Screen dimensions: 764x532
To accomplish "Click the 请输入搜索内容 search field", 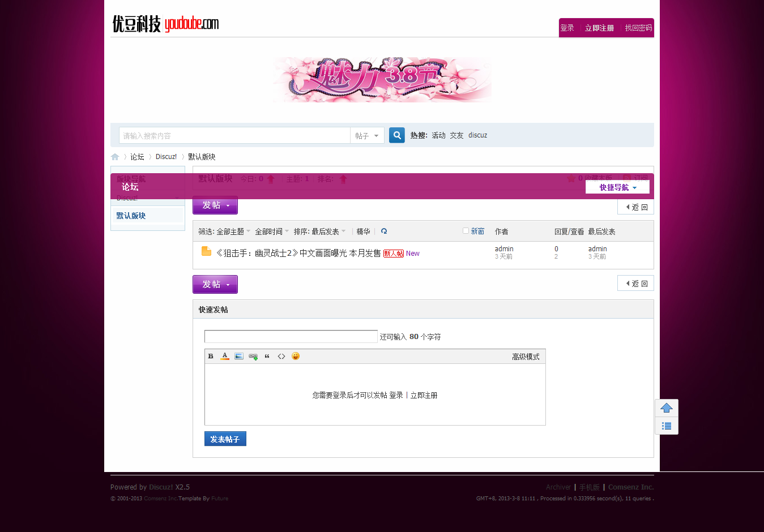I will [234, 136].
